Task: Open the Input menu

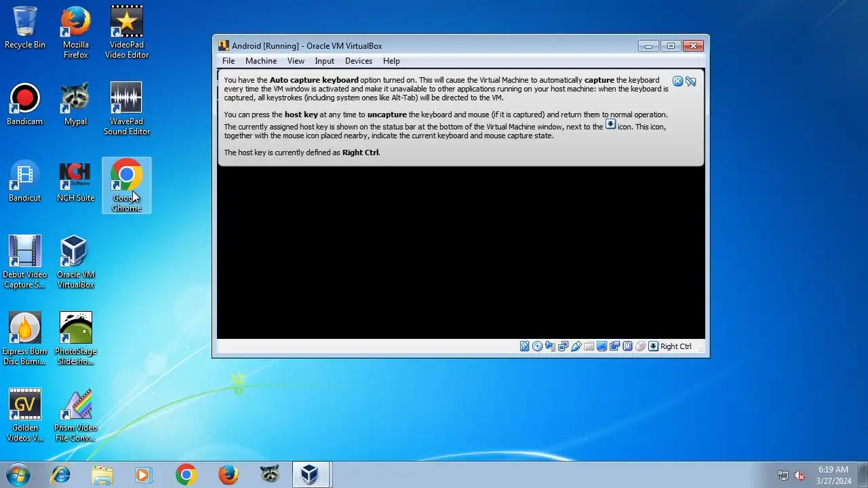Action: click(324, 61)
